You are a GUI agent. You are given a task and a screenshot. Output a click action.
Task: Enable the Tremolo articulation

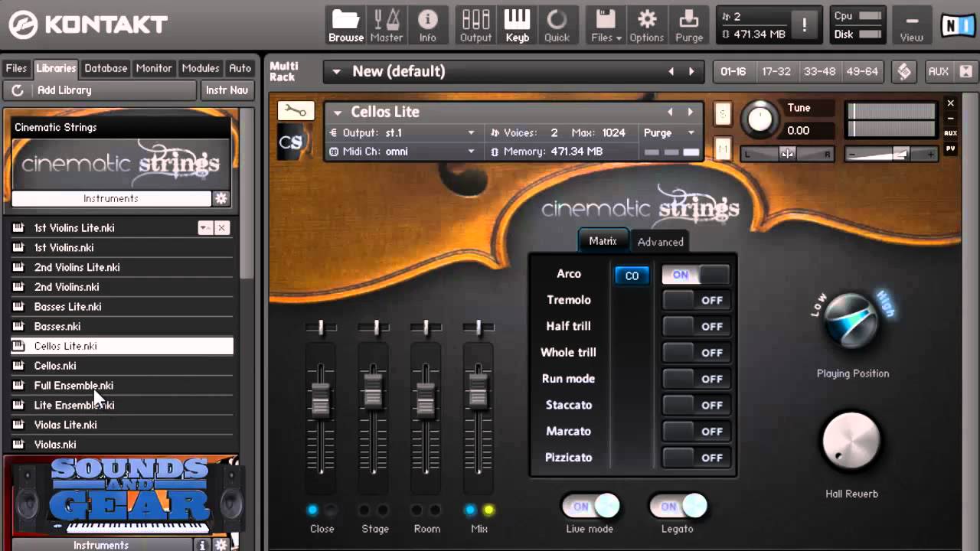pos(695,301)
